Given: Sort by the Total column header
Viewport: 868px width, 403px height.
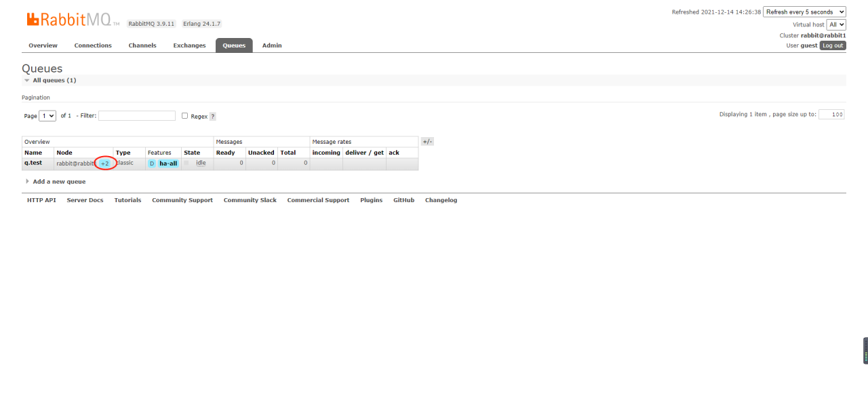Looking at the screenshot, I should pos(288,153).
